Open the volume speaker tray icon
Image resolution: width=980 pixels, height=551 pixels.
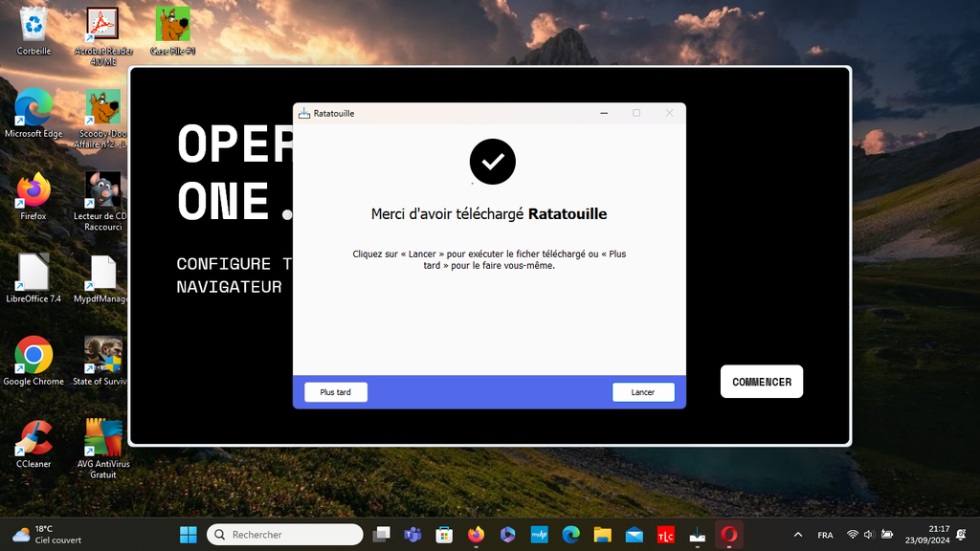869,535
